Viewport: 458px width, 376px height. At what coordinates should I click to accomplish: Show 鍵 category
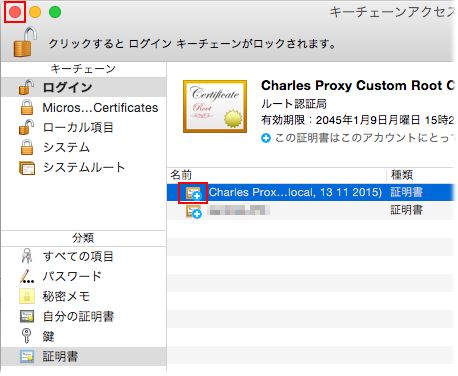[48, 336]
